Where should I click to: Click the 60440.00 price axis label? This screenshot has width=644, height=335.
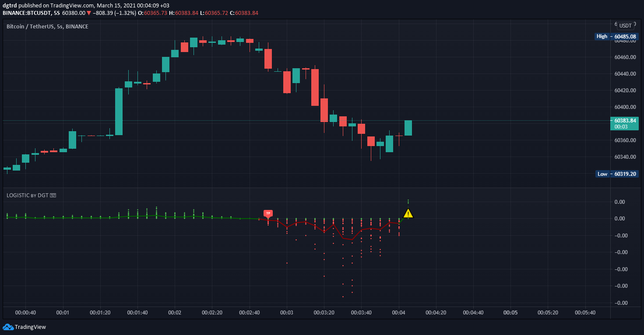click(625, 74)
